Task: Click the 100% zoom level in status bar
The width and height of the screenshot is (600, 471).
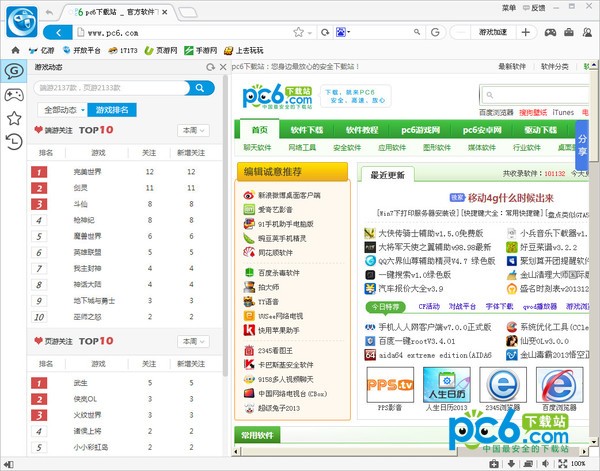Action: pyautogui.click(x=580, y=464)
